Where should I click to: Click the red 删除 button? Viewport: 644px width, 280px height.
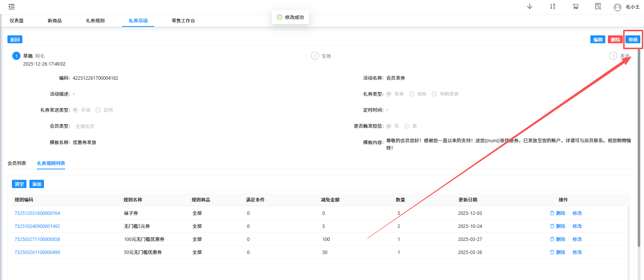coord(615,39)
